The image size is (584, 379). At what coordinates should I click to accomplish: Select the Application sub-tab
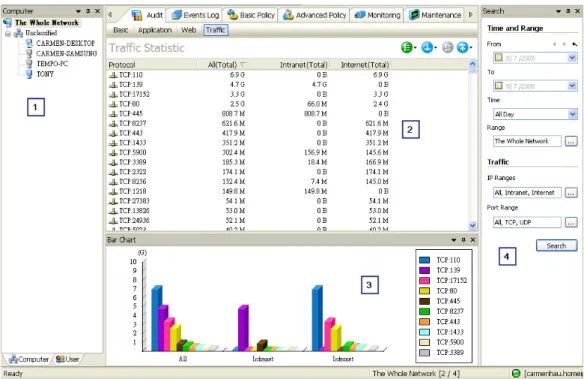pyautogui.click(x=155, y=30)
